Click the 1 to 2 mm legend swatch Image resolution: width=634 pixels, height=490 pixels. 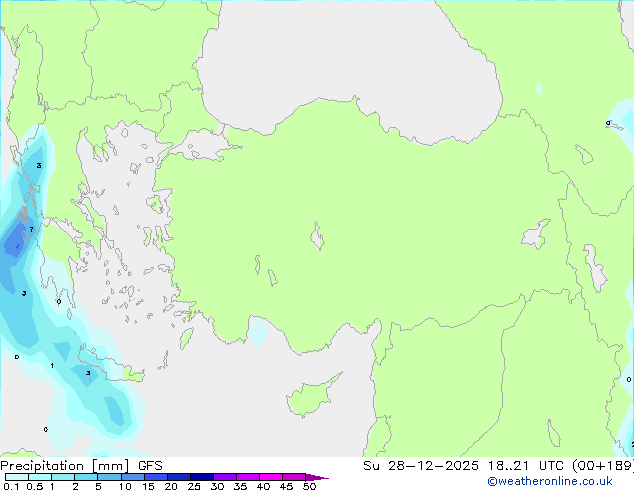(x=63, y=477)
